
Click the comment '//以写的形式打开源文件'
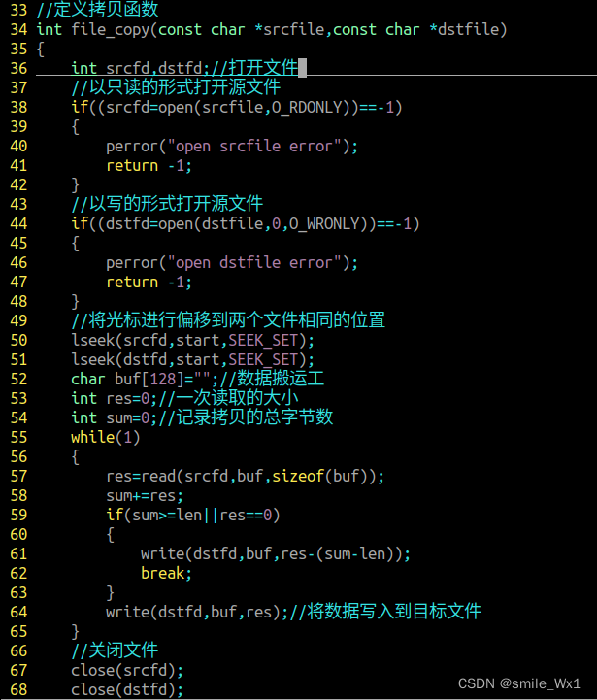click(167, 204)
